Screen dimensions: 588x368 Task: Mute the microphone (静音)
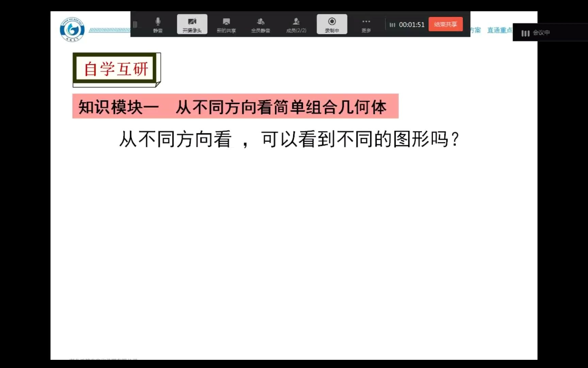158,25
